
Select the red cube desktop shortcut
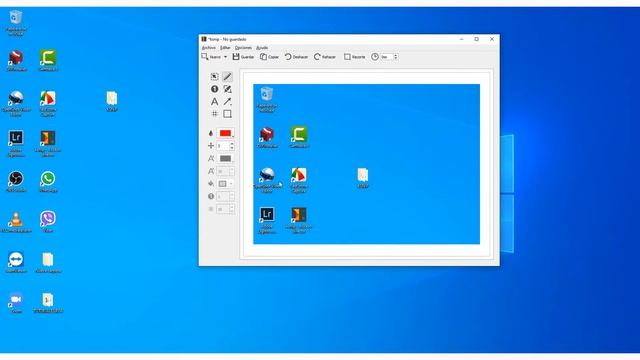tap(16, 60)
